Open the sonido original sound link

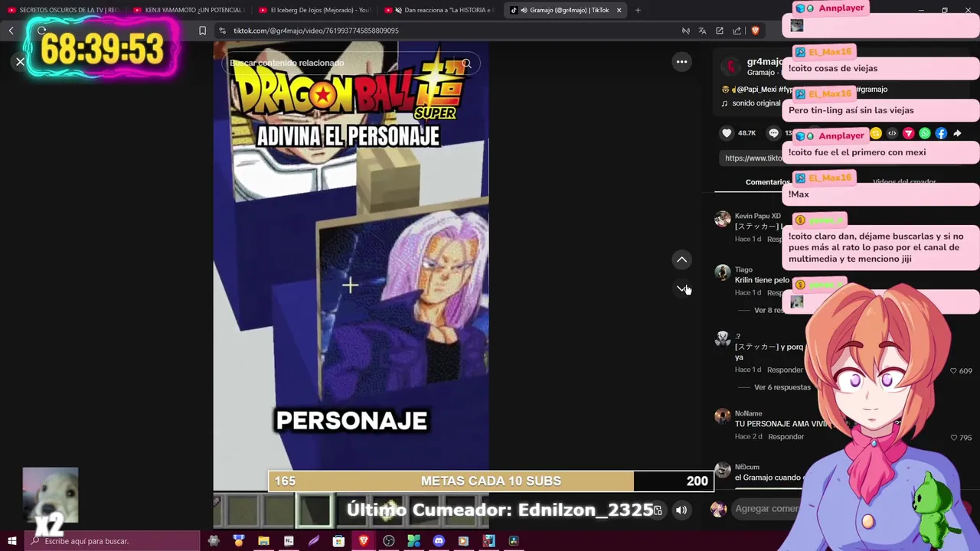(756, 103)
